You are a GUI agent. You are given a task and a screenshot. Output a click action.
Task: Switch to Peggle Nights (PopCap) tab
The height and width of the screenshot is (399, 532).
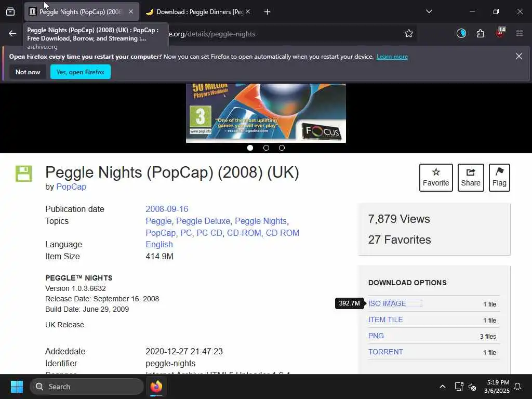[x=82, y=11]
